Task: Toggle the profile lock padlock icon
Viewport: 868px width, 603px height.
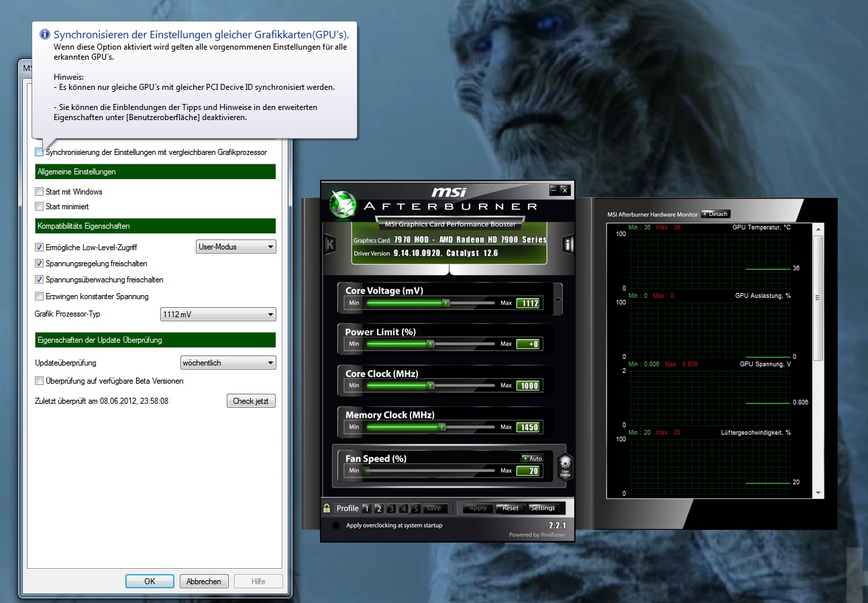Action: (327, 508)
